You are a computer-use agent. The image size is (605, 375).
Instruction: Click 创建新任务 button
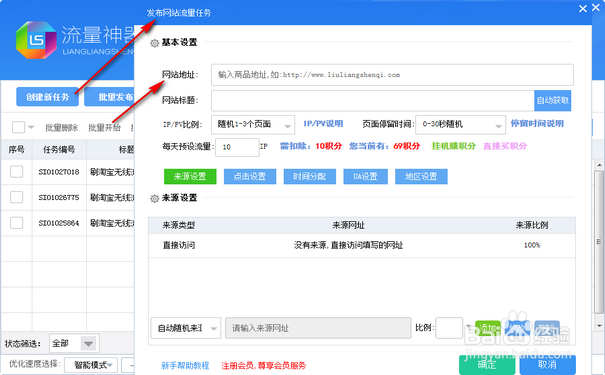pyautogui.click(x=47, y=97)
